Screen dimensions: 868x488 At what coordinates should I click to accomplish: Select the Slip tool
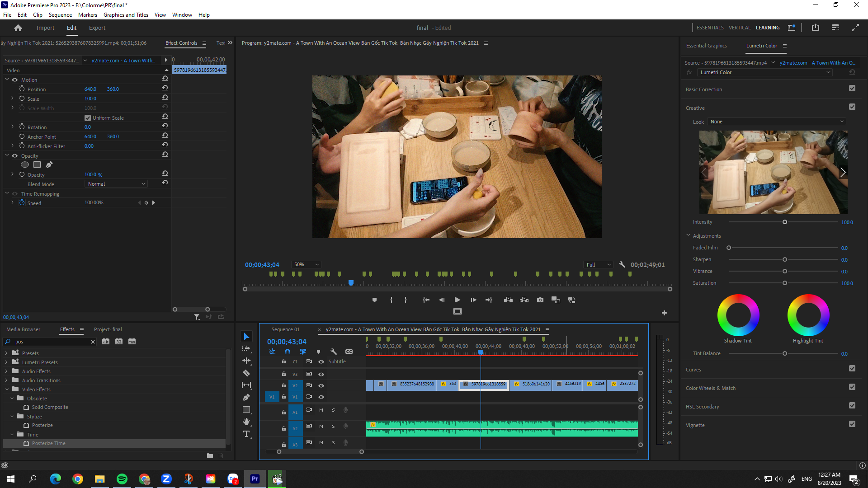[246, 385]
